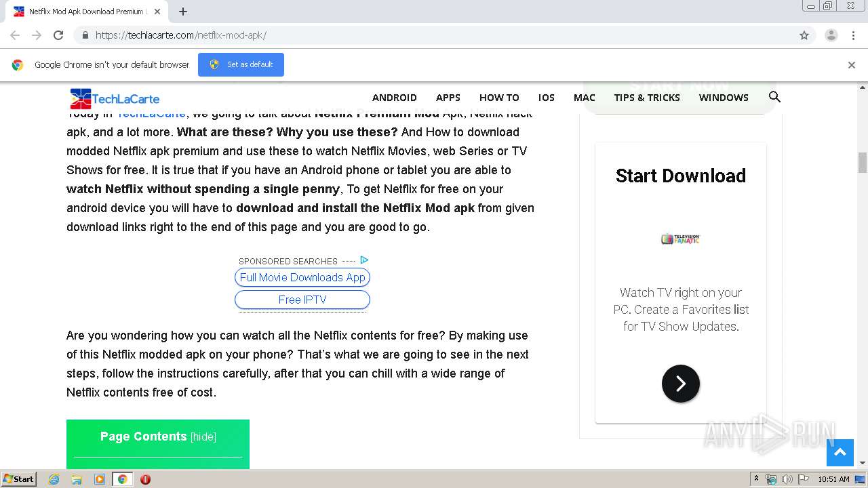Viewport: 868px width, 488px height.
Task: Open the MAC menu item
Action: coord(585,98)
